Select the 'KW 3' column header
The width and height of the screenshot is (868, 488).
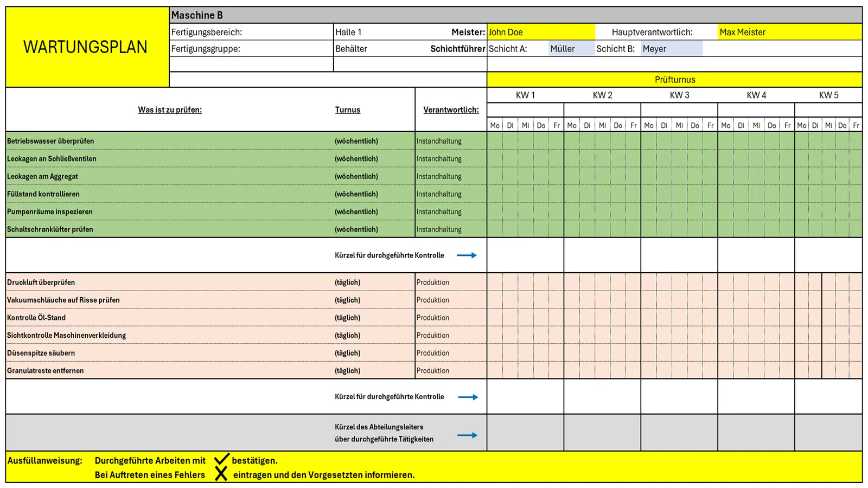coord(679,95)
